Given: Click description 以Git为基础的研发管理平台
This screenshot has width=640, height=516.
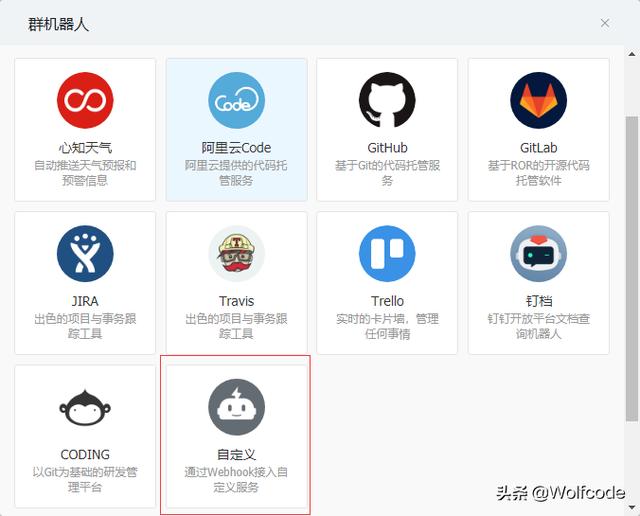Looking at the screenshot, I should (85, 480).
